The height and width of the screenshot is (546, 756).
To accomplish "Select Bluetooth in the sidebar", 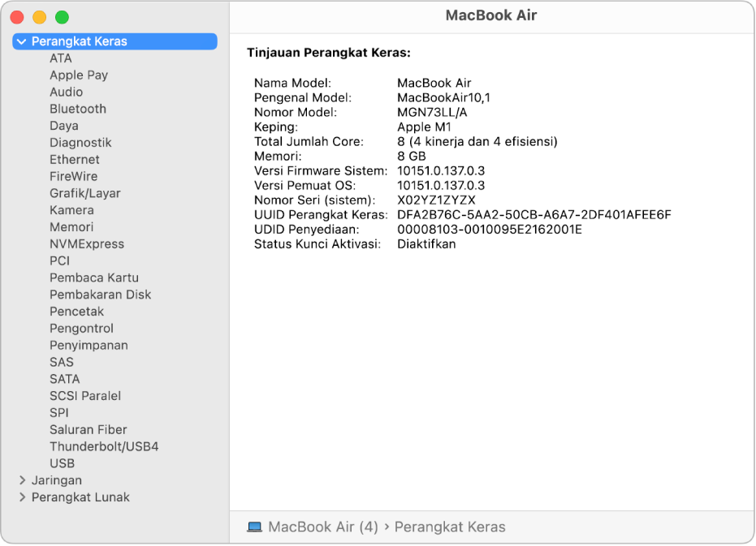I will point(78,109).
